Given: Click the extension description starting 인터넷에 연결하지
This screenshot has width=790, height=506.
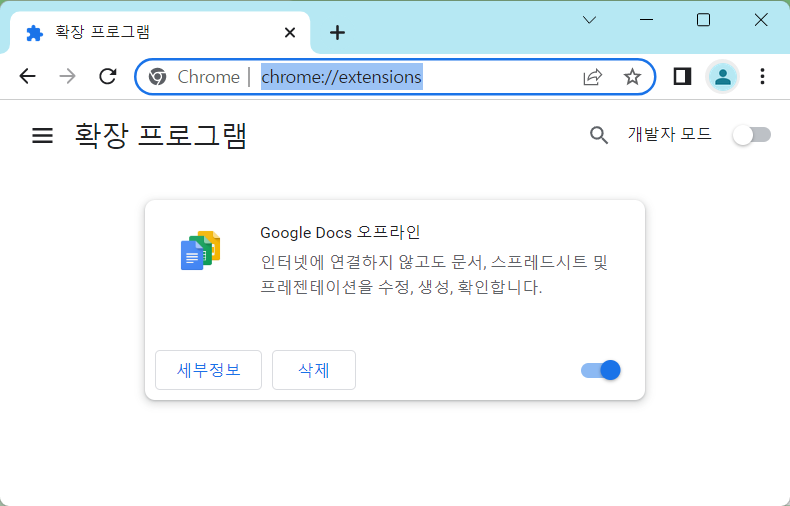Looking at the screenshot, I should pyautogui.click(x=434, y=275).
